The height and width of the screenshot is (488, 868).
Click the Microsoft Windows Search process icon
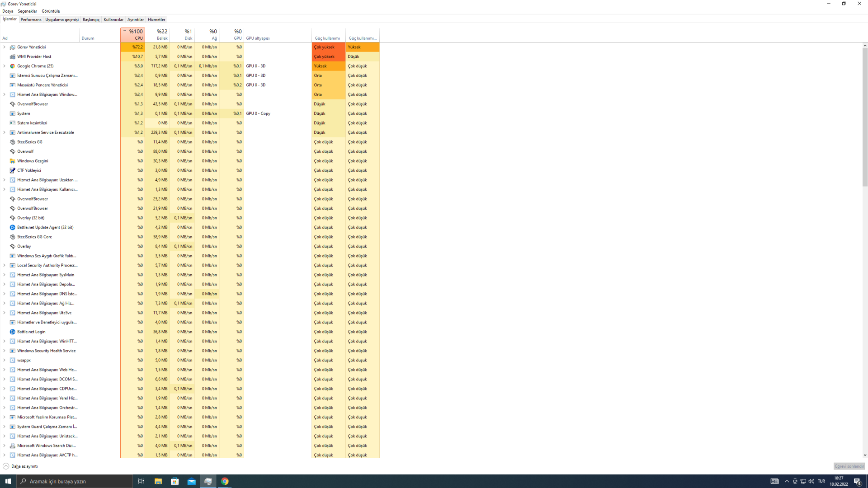point(13,446)
